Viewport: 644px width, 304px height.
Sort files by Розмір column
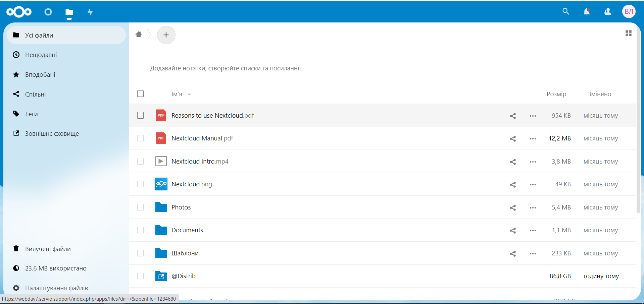[556, 94]
